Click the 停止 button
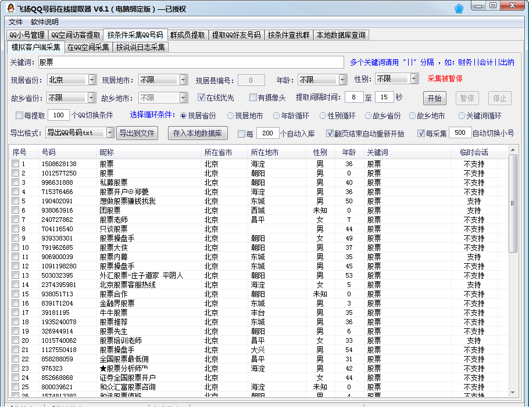Image resolution: width=529 pixels, height=420 pixels. (x=500, y=98)
